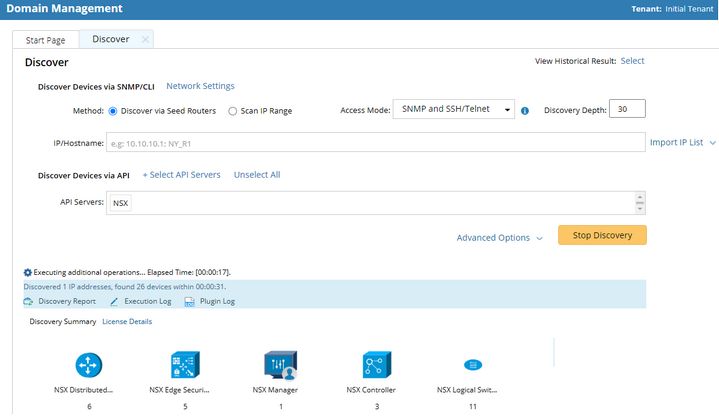The width and height of the screenshot is (719, 416).
Task: Click API Servers scroll up arrow
Action: pyautogui.click(x=640, y=197)
